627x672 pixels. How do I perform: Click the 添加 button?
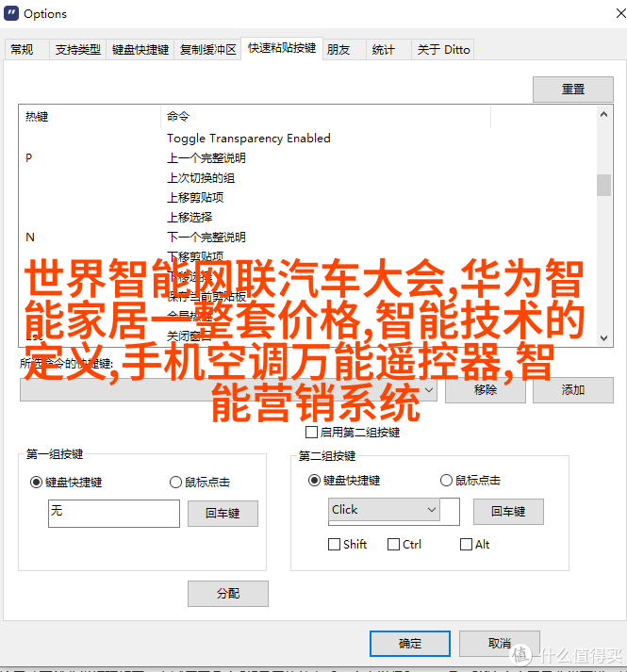(x=573, y=390)
